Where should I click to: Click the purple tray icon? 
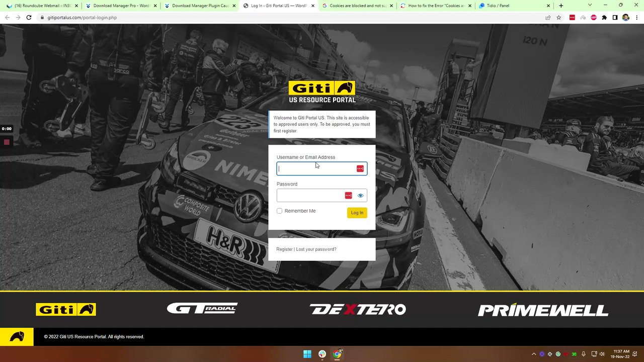(542, 354)
